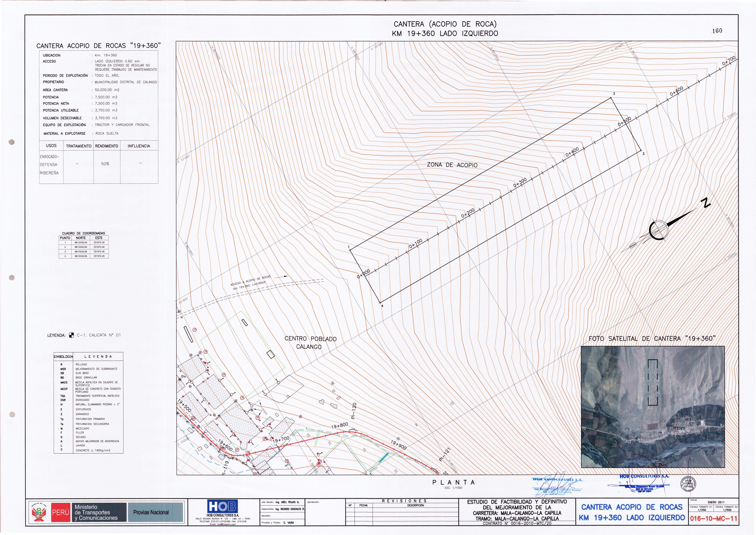Image resolution: width=756 pixels, height=535 pixels.
Task: Click legend row 'CONCRETO > 140Kg/cm2'
Action: [x=93, y=450]
